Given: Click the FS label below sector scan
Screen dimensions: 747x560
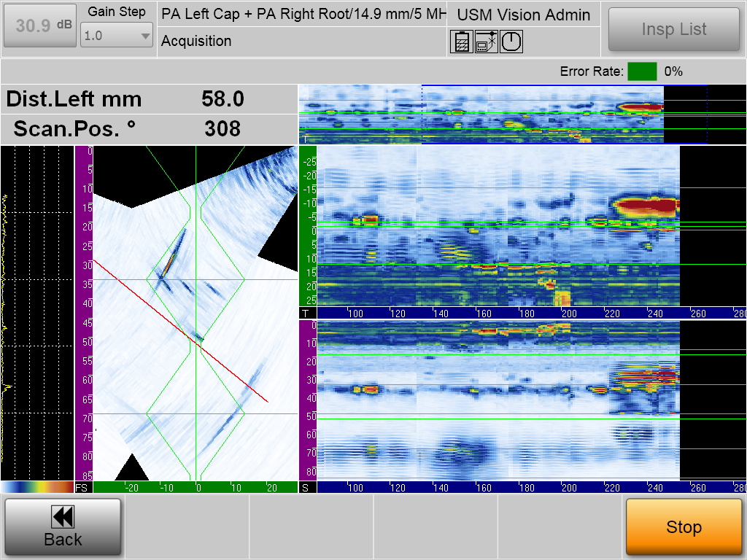Looking at the screenshot, I should pyautogui.click(x=82, y=487).
